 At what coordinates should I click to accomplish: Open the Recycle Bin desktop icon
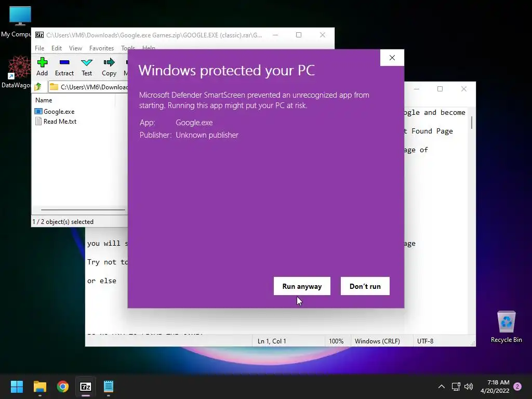coord(506,327)
